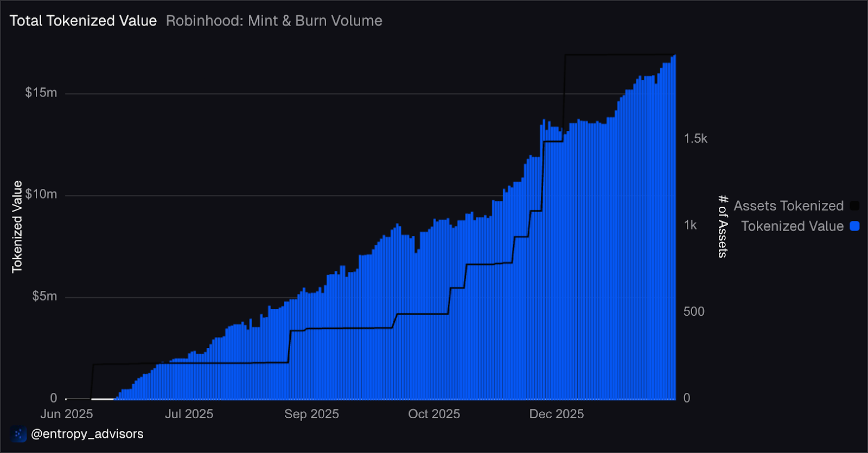Click the $5m gridline label
This screenshot has height=453, width=868.
click(x=44, y=296)
